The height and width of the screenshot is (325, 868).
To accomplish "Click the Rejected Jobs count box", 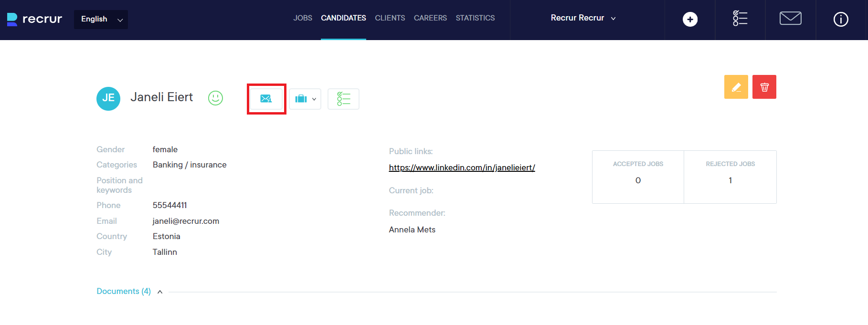I will pos(730,177).
